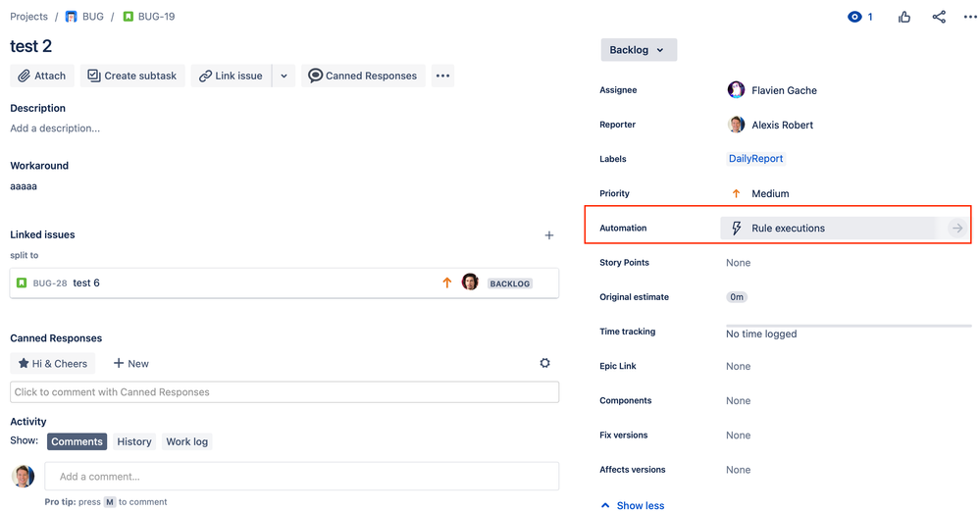Open the Backlog status dropdown
Image resolution: width=980 pixels, height=513 pixels.
coord(639,50)
